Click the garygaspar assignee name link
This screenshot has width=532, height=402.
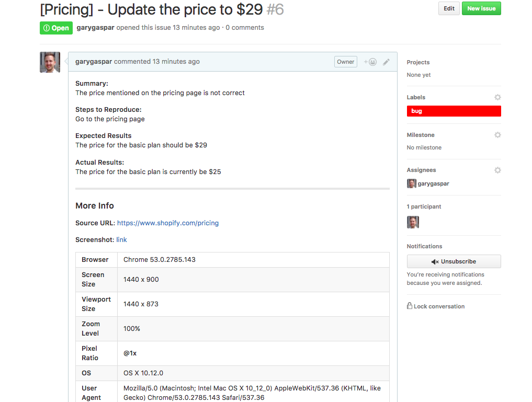(x=433, y=183)
